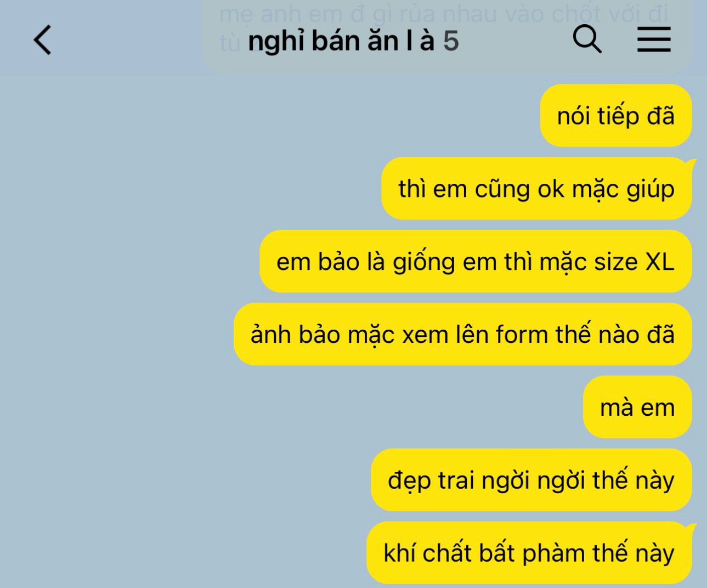Open chat search with magnifying glass icon
Image resolution: width=707 pixels, height=588 pixels.
pos(587,39)
